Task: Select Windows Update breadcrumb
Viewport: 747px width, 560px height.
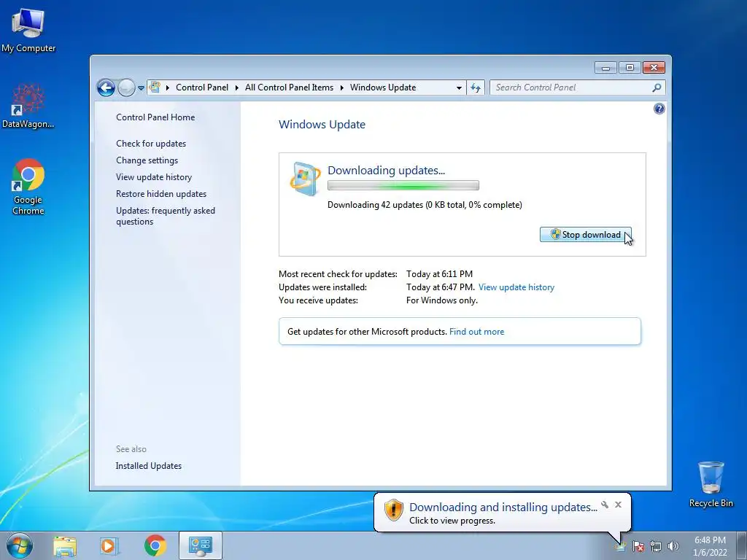Action: pos(383,87)
